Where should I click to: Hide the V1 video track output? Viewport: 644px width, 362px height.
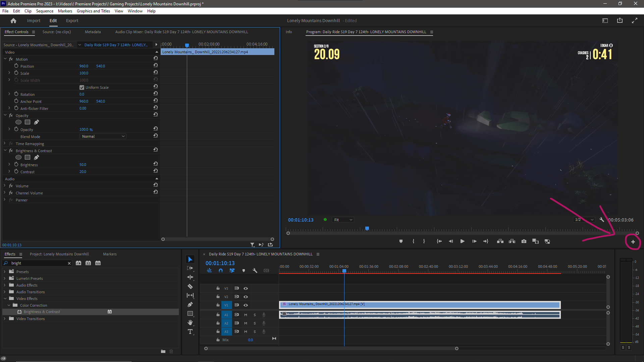(x=246, y=305)
